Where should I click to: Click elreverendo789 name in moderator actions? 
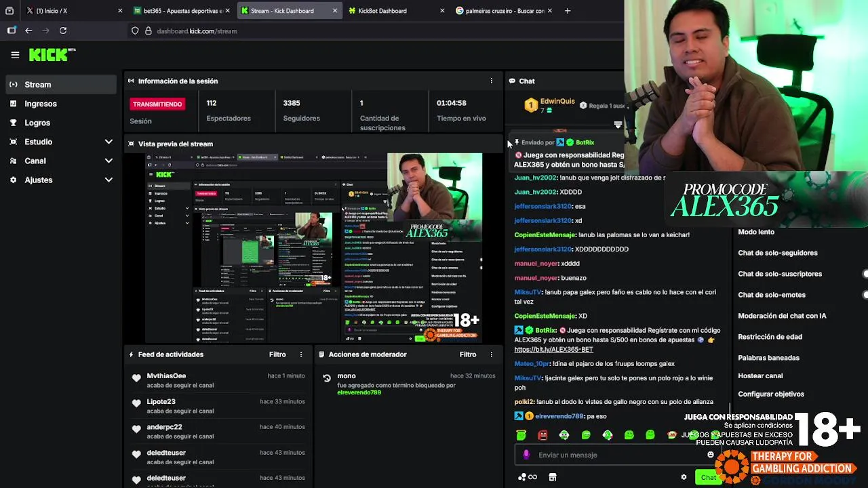tap(359, 392)
